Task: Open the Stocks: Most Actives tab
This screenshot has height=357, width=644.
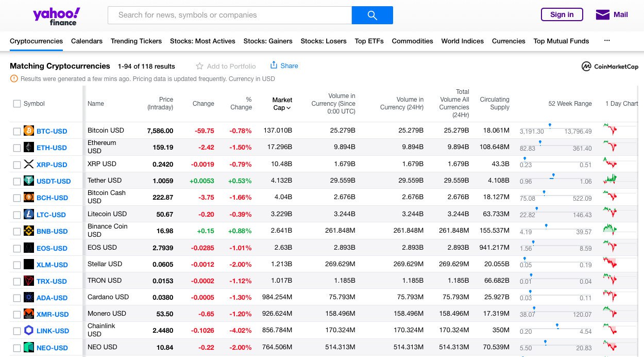Action: coord(202,41)
